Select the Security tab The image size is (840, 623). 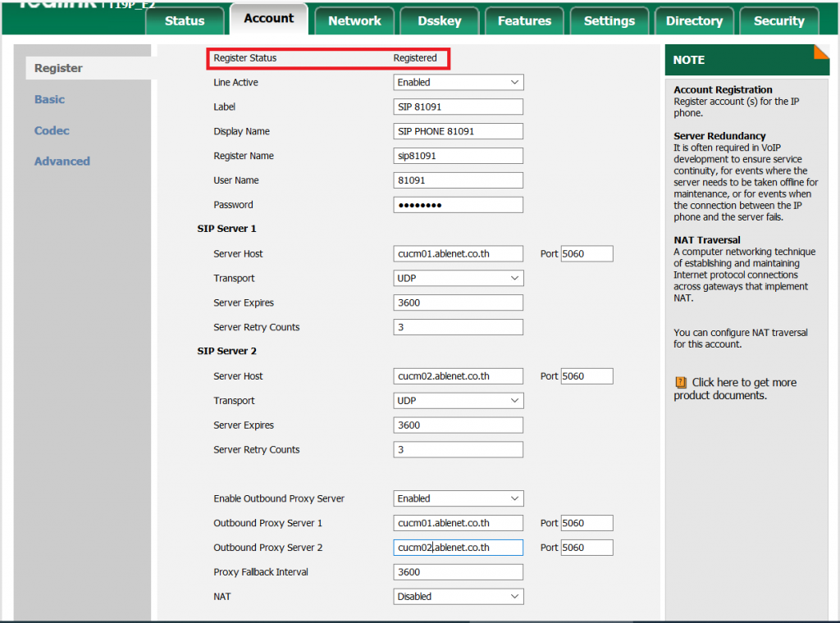(778, 21)
